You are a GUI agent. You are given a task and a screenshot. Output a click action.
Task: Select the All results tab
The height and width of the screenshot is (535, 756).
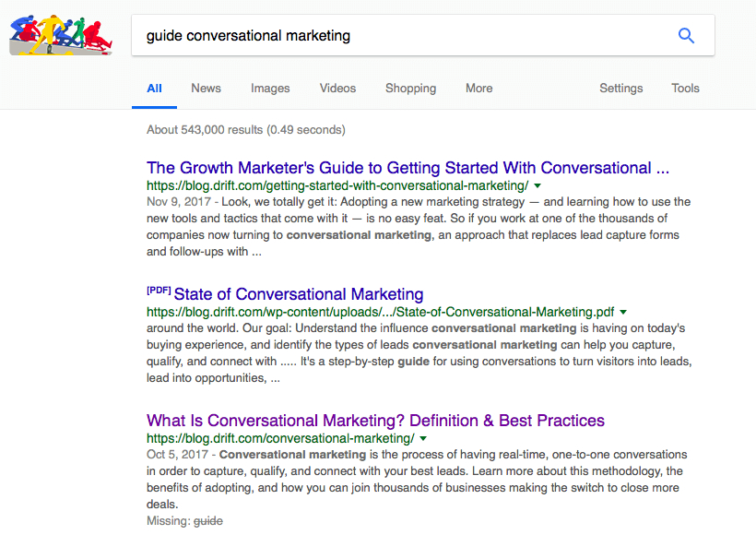[x=154, y=88]
